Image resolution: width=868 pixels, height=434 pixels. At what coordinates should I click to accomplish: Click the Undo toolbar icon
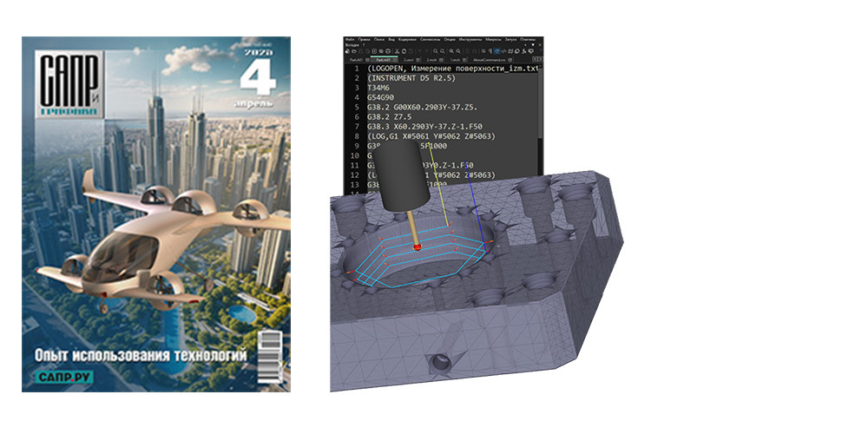(419, 51)
